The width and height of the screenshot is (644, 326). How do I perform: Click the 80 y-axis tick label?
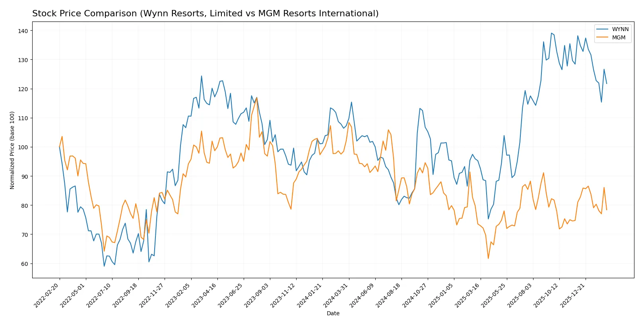click(25, 205)
